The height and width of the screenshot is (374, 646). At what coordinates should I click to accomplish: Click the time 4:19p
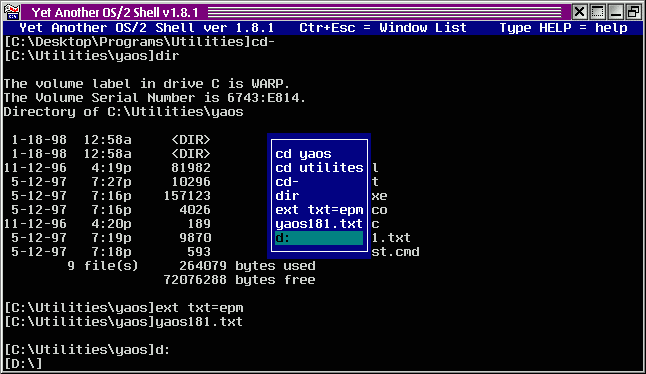111,168
